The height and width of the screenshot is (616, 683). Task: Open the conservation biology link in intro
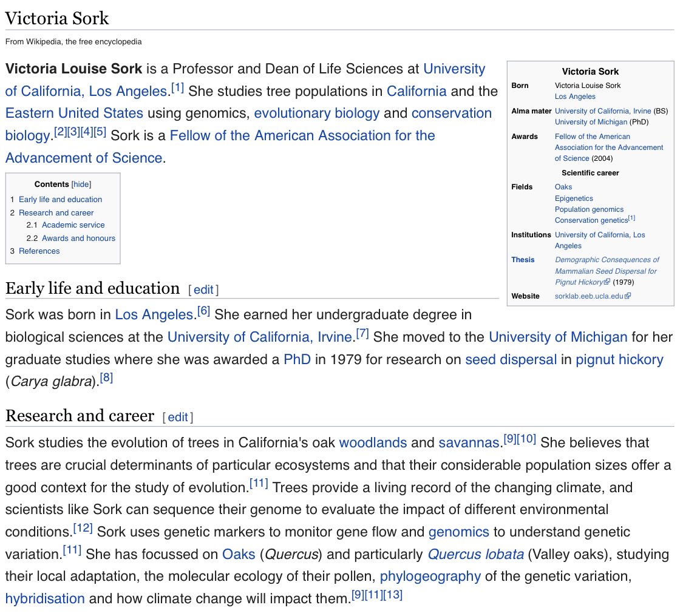pos(248,124)
